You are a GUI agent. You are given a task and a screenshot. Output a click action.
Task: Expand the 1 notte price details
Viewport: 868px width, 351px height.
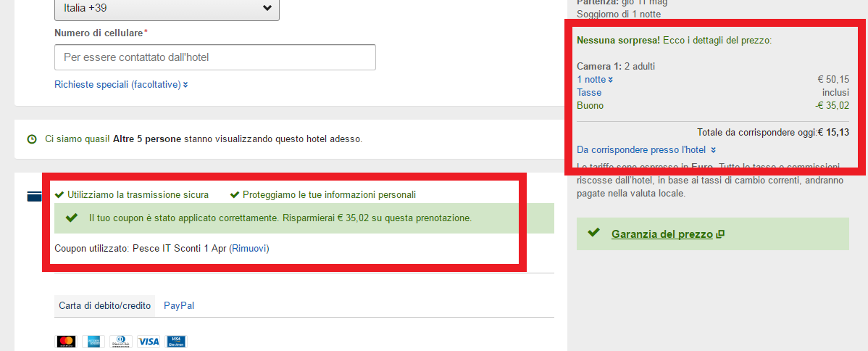click(x=595, y=79)
